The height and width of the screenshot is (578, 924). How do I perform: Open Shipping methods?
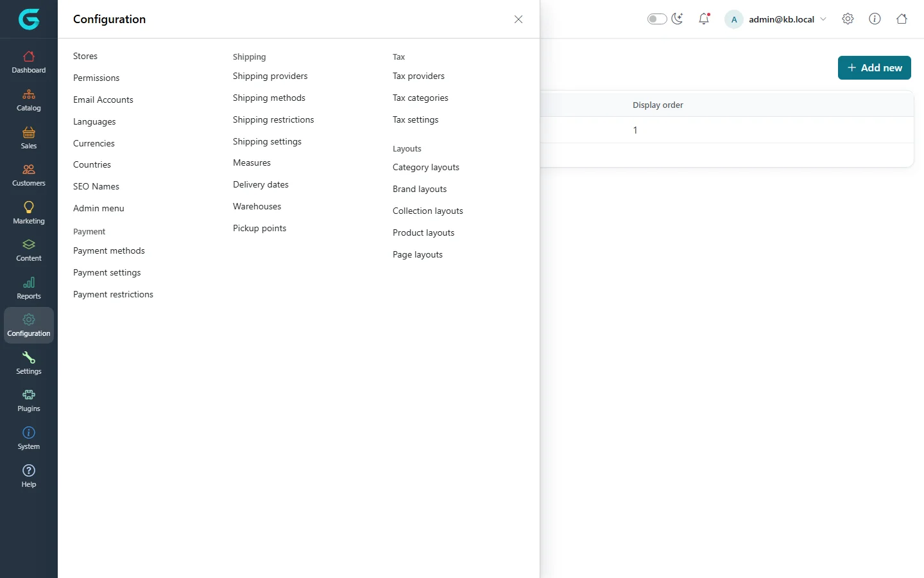pos(269,98)
